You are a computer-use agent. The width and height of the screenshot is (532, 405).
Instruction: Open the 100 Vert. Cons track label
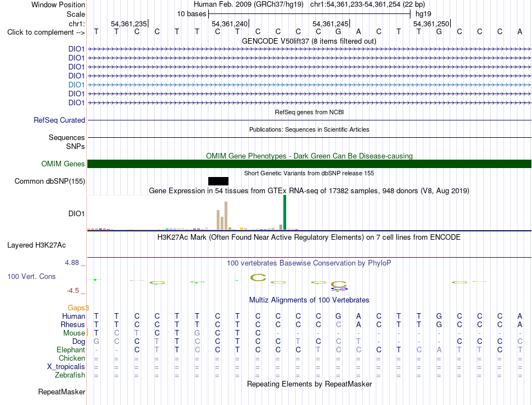point(31,276)
